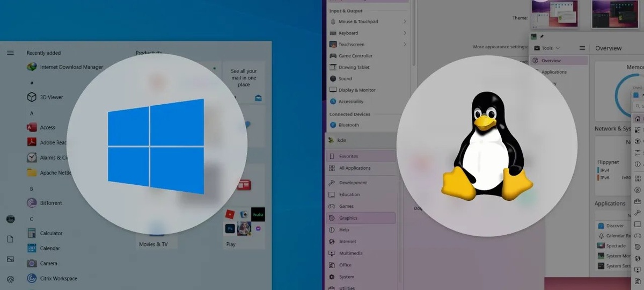Open the Windows Start hamburger menu

[10, 53]
